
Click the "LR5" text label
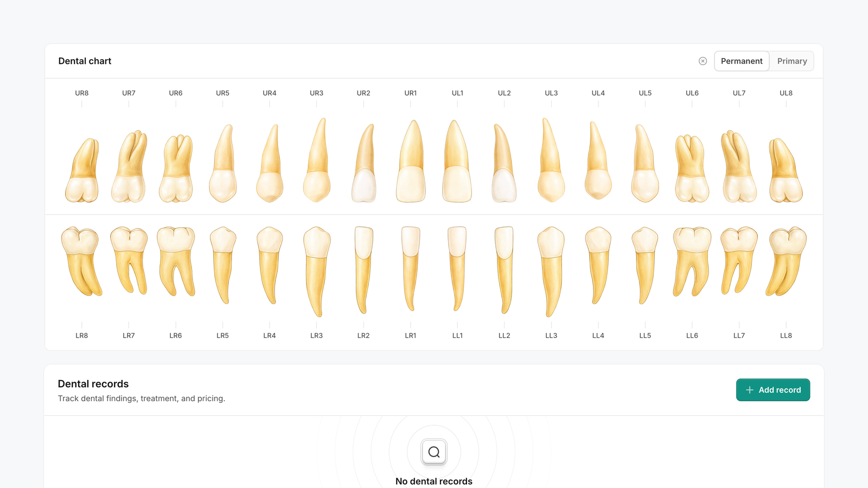coord(223,336)
